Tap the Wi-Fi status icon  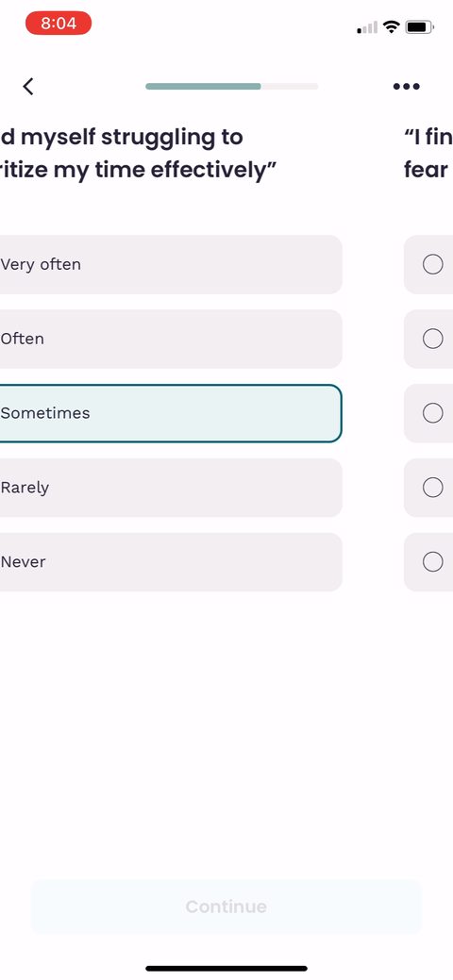click(392, 26)
